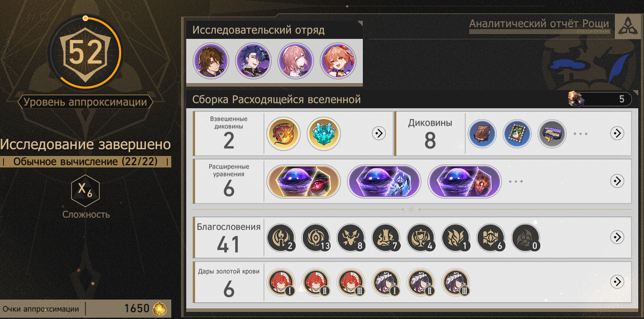Screen dimensions: 644x319
Task: Click the plant stamp curio icon
Action: pos(517,133)
